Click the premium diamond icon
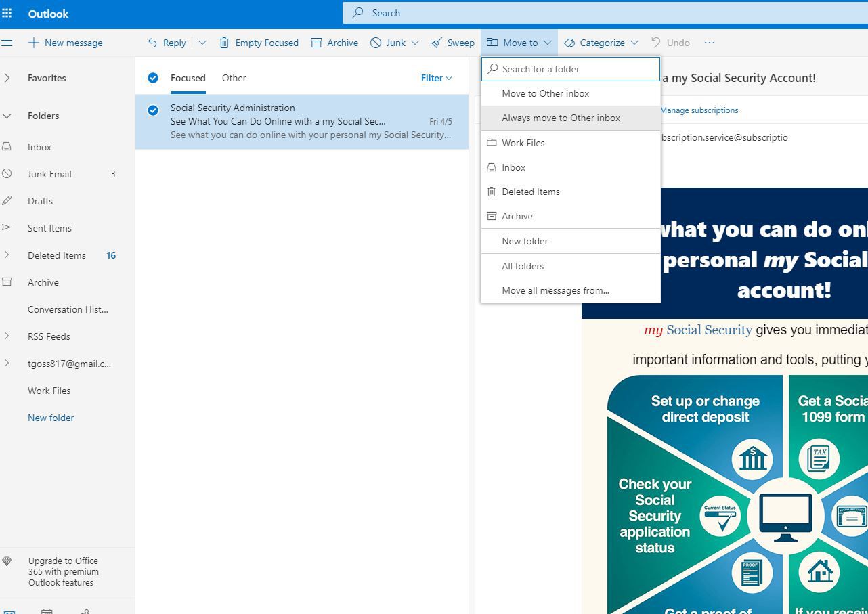The height and width of the screenshot is (614, 868). [x=7, y=561]
